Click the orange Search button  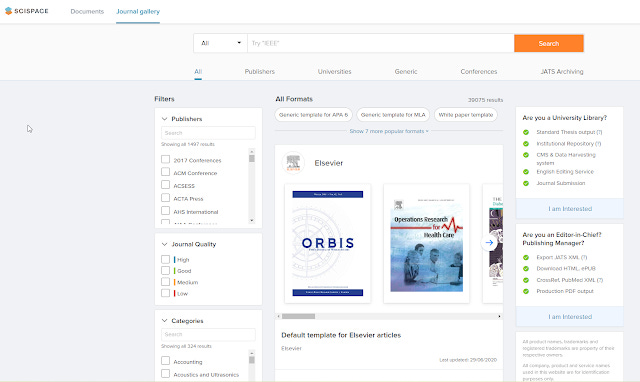(x=549, y=43)
